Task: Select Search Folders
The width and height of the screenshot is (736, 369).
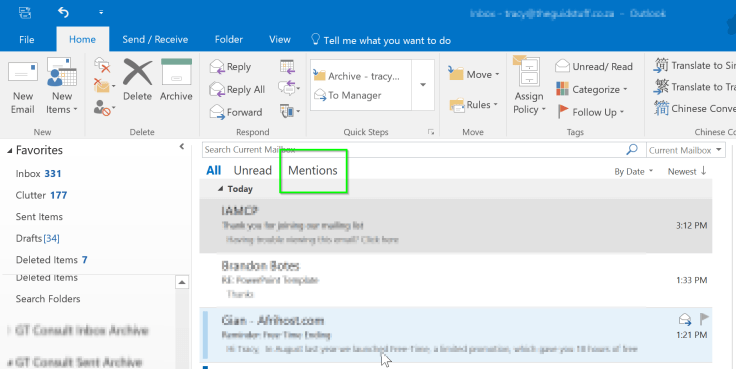Action: pos(48,299)
